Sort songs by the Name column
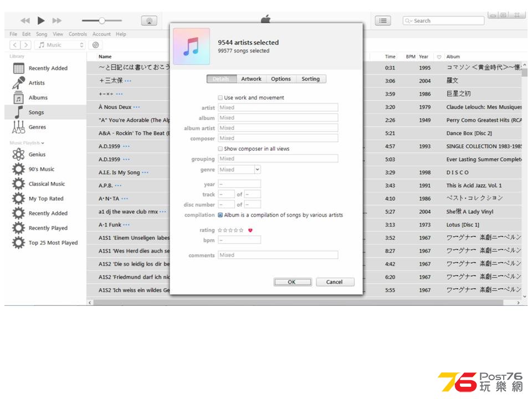 pyautogui.click(x=105, y=57)
